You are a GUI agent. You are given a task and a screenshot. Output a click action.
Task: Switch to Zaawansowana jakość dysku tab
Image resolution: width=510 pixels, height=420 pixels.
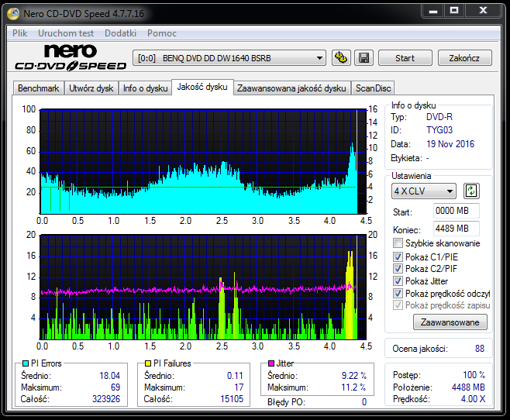click(x=291, y=88)
